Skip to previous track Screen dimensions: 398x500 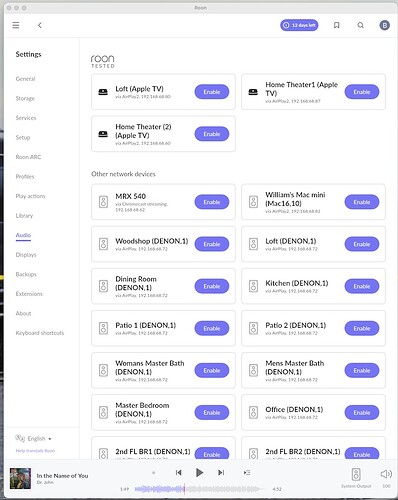click(179, 472)
